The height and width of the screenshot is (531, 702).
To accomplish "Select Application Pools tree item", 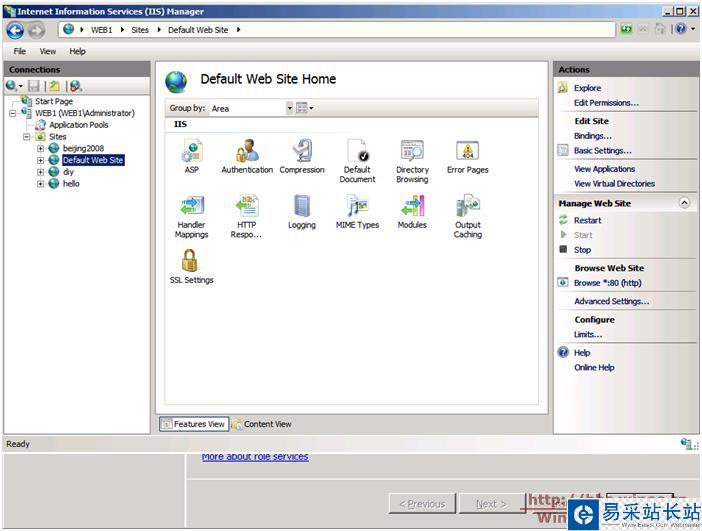I will [x=78, y=125].
